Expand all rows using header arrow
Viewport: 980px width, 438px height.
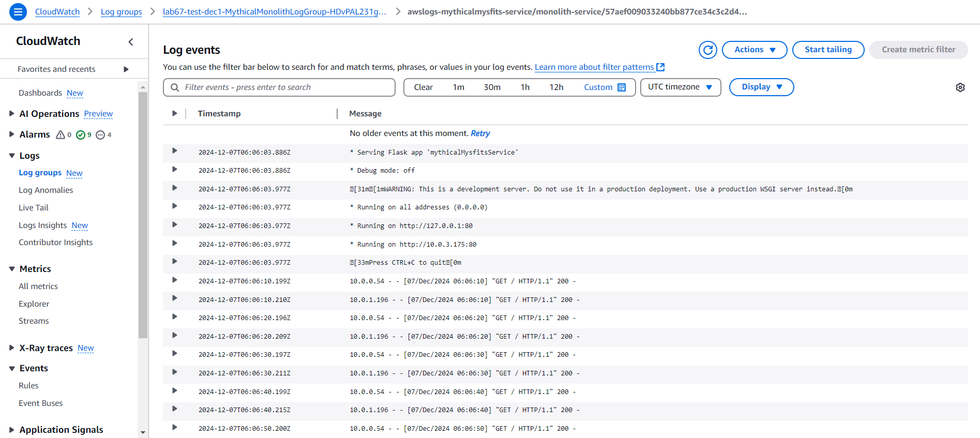coord(175,113)
